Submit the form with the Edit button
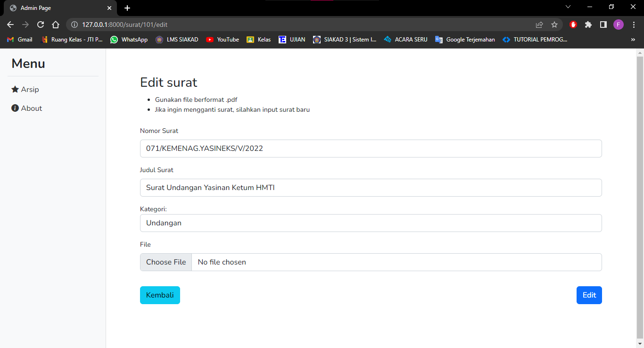Screen dimensions: 644x348 (x=589, y=295)
